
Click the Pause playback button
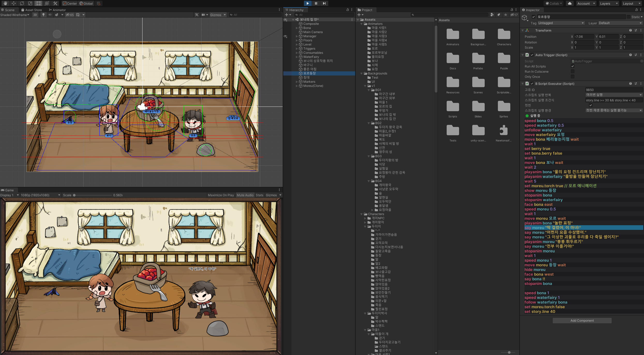pyautogui.click(x=316, y=3)
